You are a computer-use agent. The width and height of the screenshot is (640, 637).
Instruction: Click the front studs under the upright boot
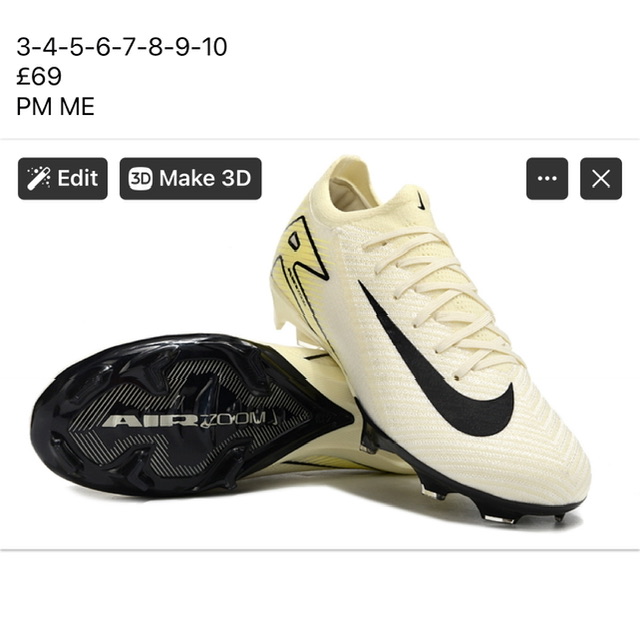coord(500,518)
